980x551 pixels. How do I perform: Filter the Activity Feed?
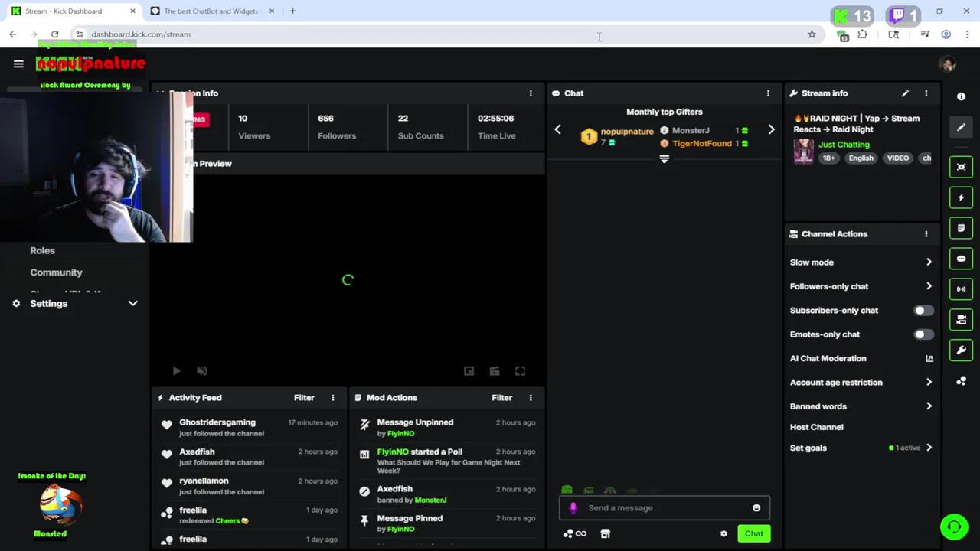[304, 398]
